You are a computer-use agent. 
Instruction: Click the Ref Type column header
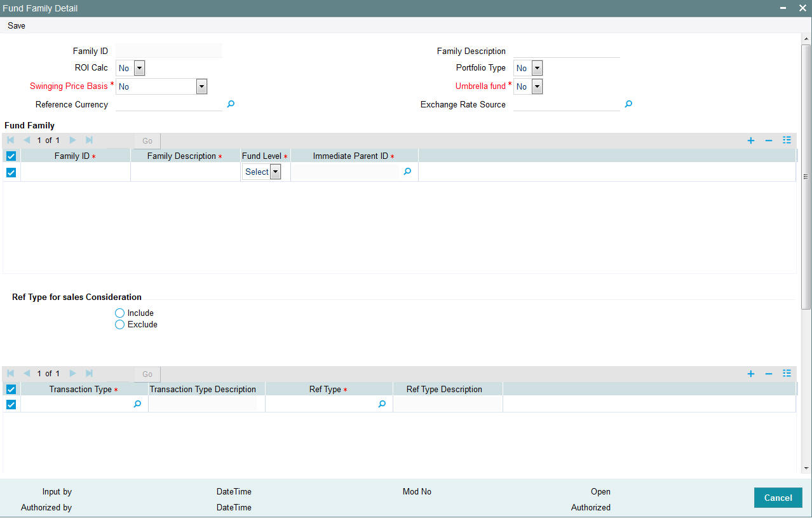(x=328, y=389)
